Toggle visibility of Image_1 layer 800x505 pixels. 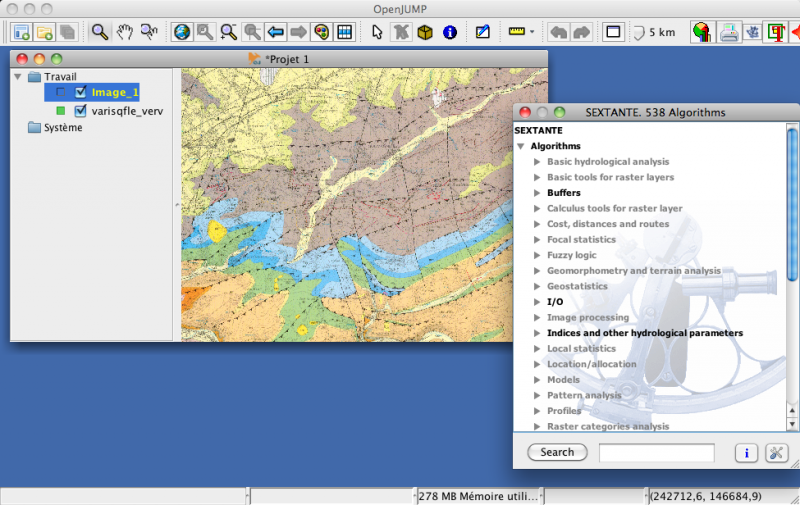point(81,93)
